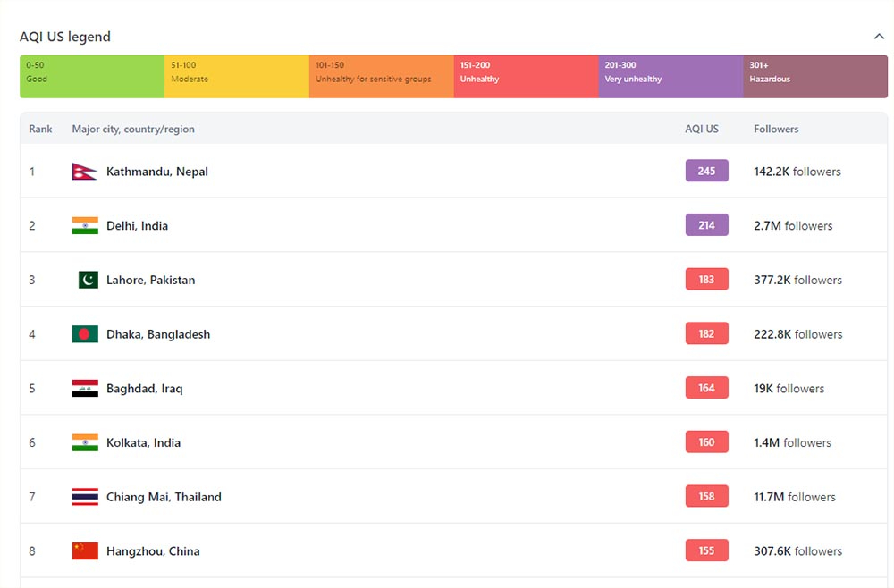
Task: Click the Hazardous 301+ legend swatch
Action: [x=814, y=76]
